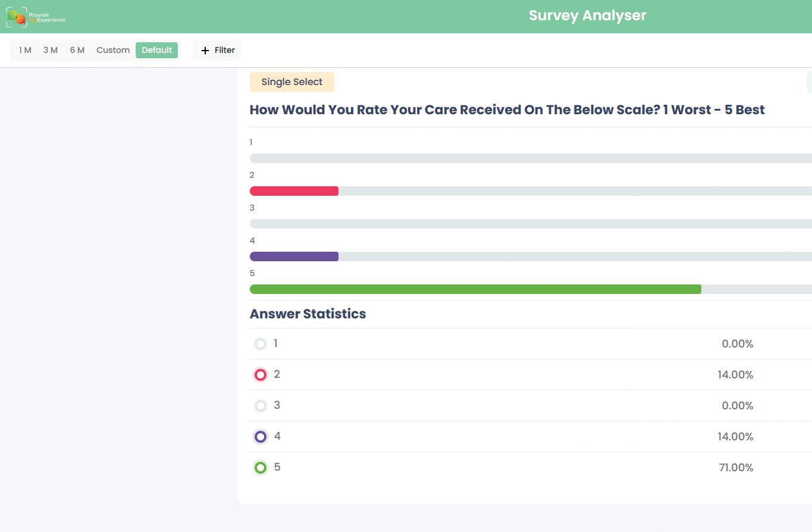This screenshot has width=812, height=532.
Task: Click the purple circle for answer 4
Action: [x=261, y=437]
